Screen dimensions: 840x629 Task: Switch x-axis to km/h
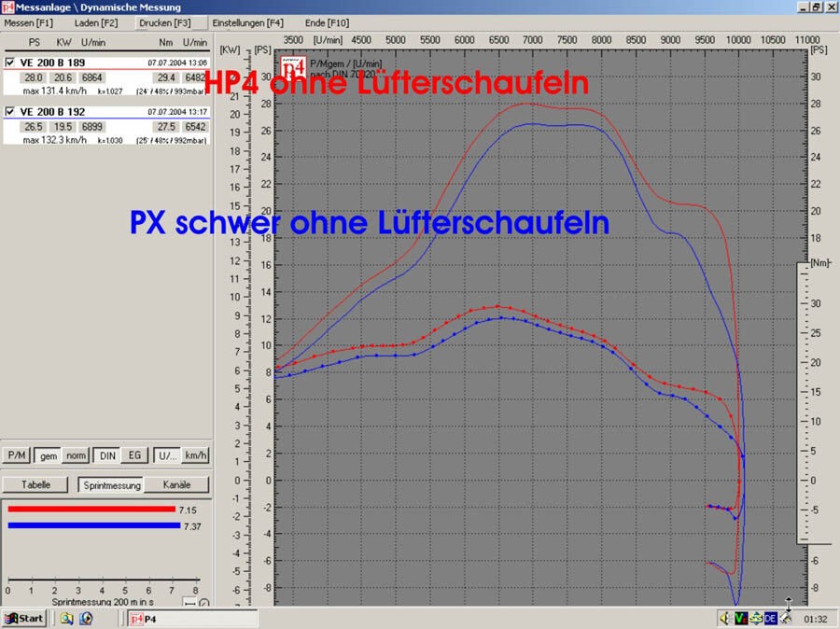(195, 455)
